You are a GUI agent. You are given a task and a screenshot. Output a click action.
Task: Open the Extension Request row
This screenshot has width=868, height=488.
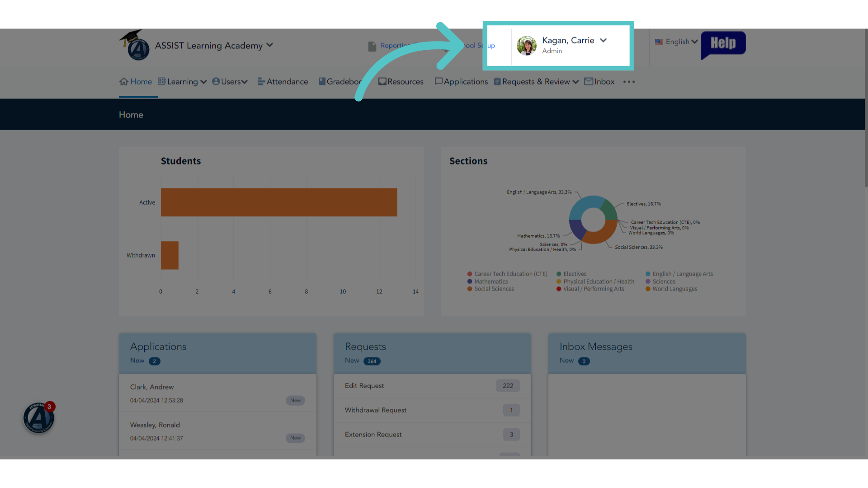432,435
